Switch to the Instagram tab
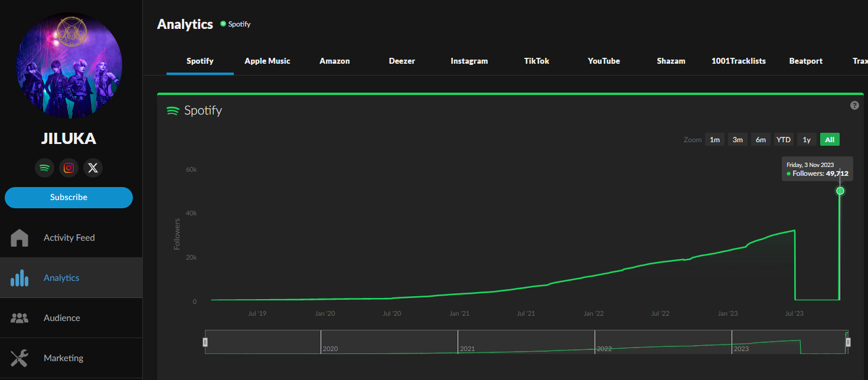This screenshot has height=380, width=868. (x=469, y=61)
